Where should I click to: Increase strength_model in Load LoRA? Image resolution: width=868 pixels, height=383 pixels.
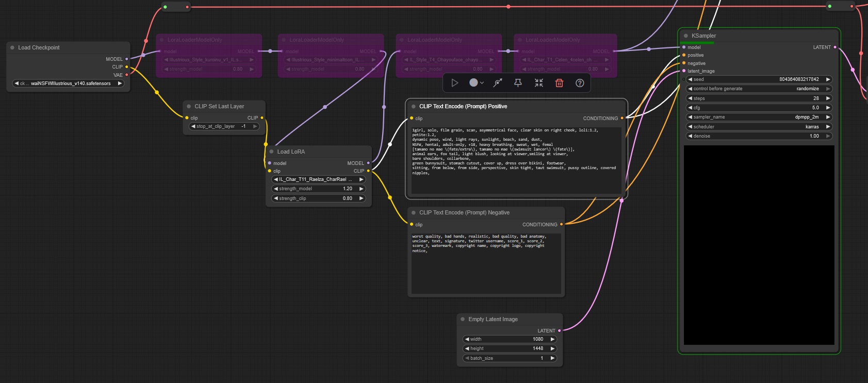point(361,189)
